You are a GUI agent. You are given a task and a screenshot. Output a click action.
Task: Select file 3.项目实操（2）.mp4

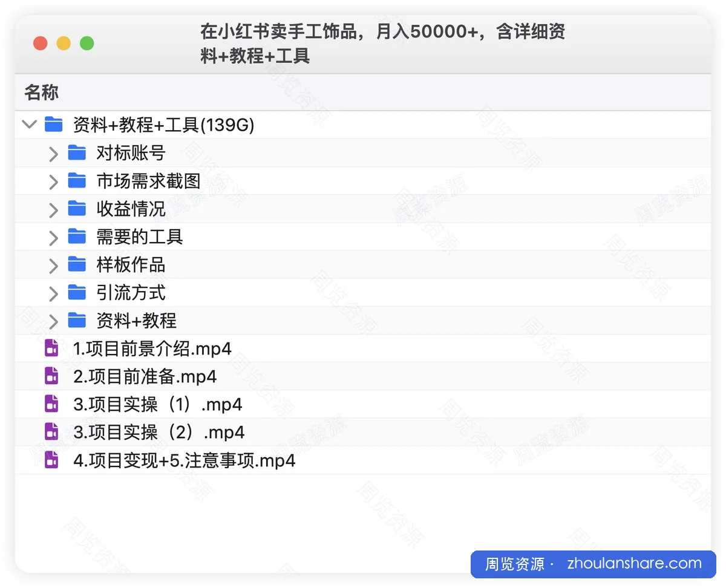pos(159,432)
